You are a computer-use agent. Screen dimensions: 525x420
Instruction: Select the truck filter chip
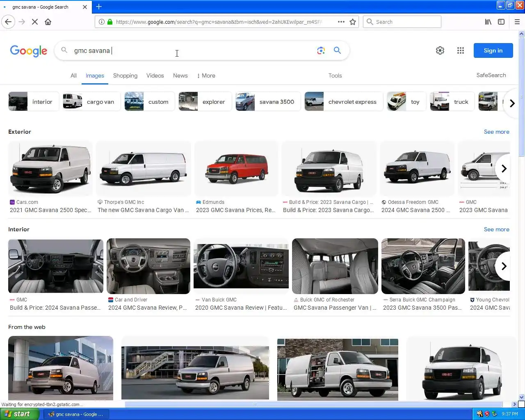click(452, 102)
